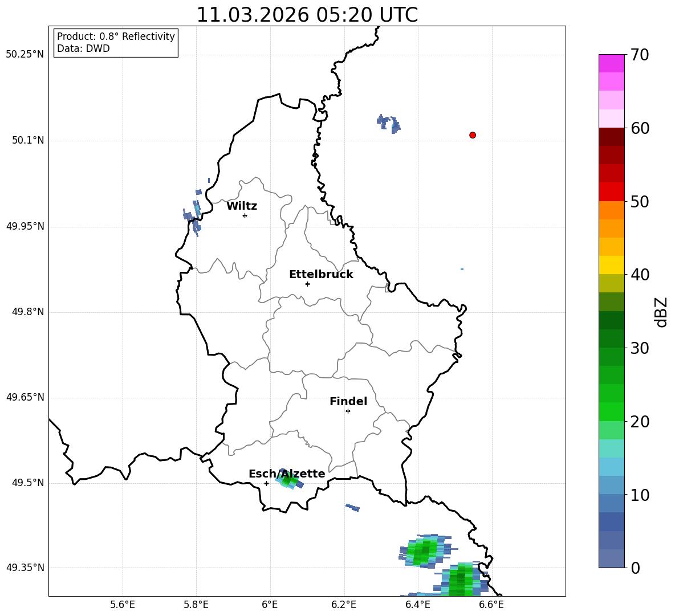Screen dimensions: 675x616
Task: Pick the yellow swatch just above 40 dBZ
Action: 612,265
